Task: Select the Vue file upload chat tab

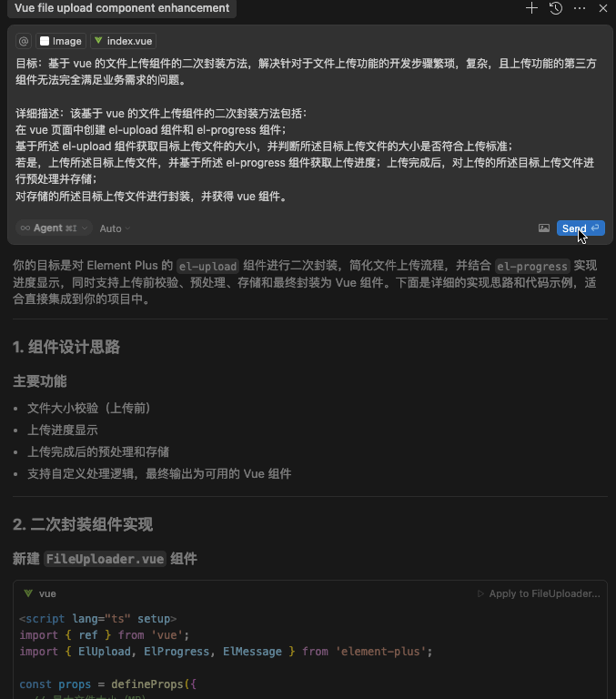Action: tap(122, 8)
